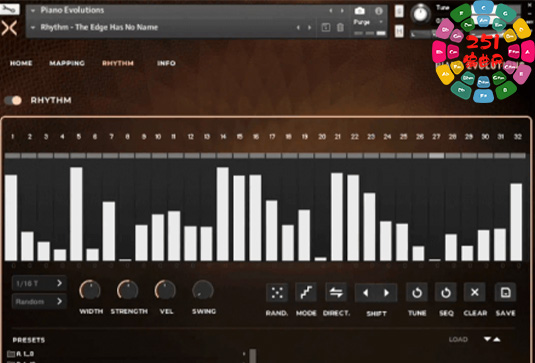The height and width of the screenshot is (363, 535).
Task: Expand the A 1.0 folder arrow
Action: click(244, 354)
